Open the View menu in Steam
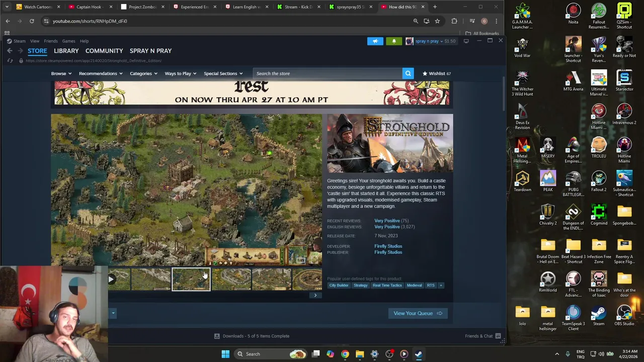 tap(35, 41)
